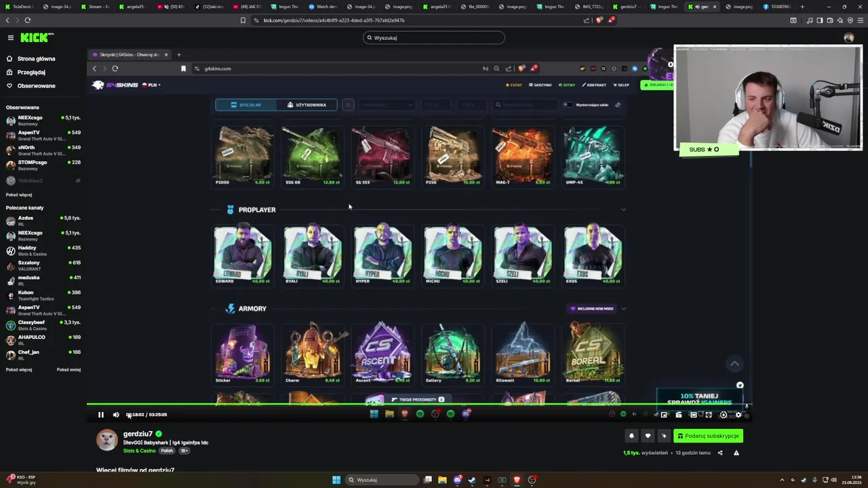The image size is (868, 488).
Task: Show more followed channels (Pokaż więcej)
Action: click(x=19, y=195)
